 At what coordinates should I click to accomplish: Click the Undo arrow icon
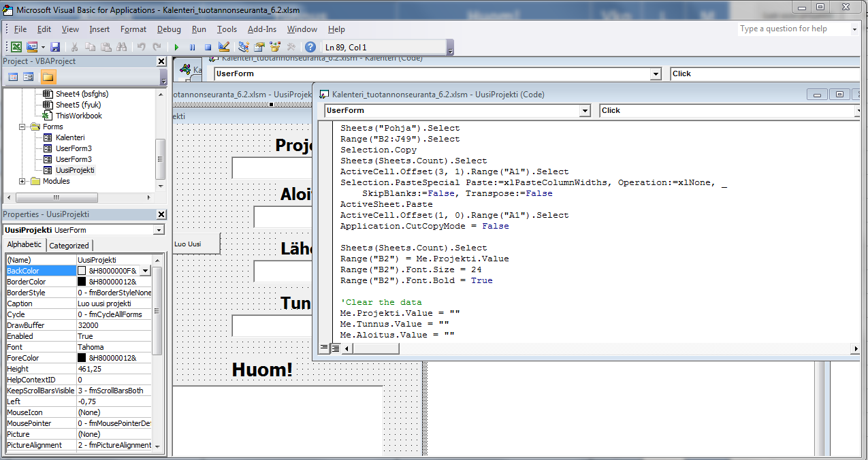(x=141, y=47)
